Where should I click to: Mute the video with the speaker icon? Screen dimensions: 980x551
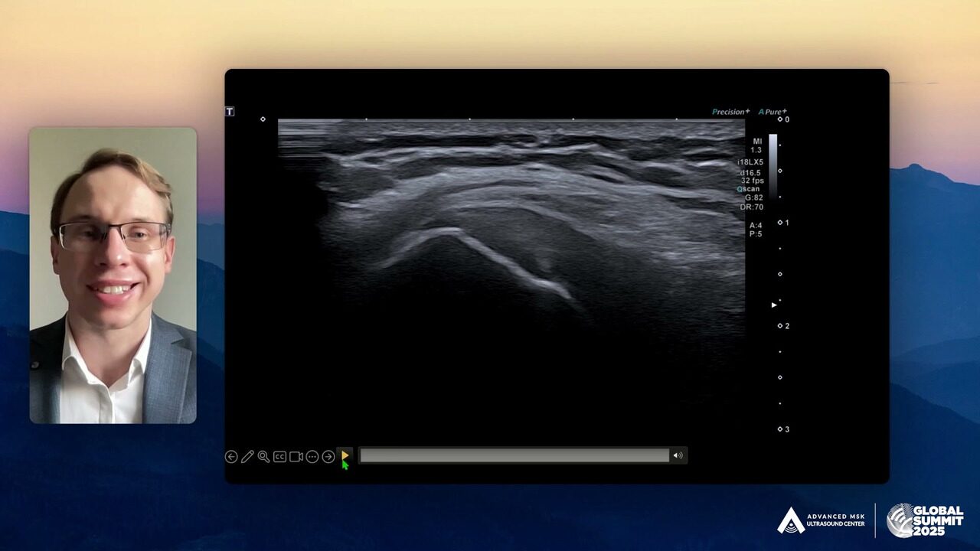[678, 456]
